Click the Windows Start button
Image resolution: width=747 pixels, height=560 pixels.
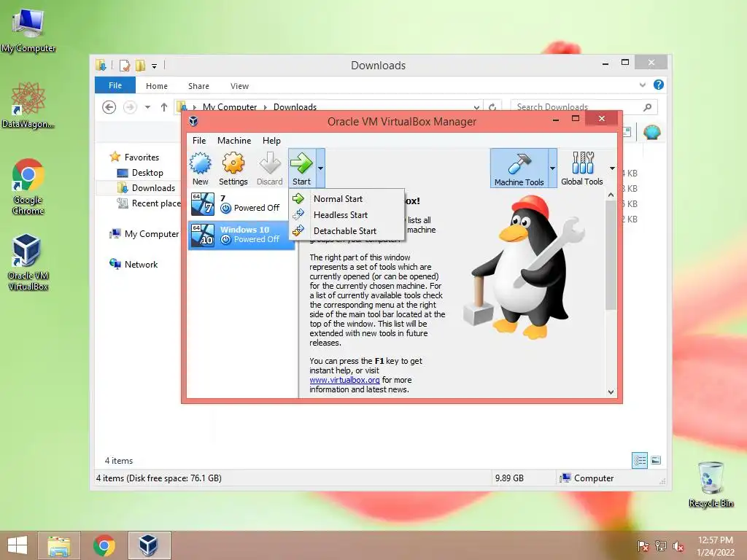[x=18, y=545]
